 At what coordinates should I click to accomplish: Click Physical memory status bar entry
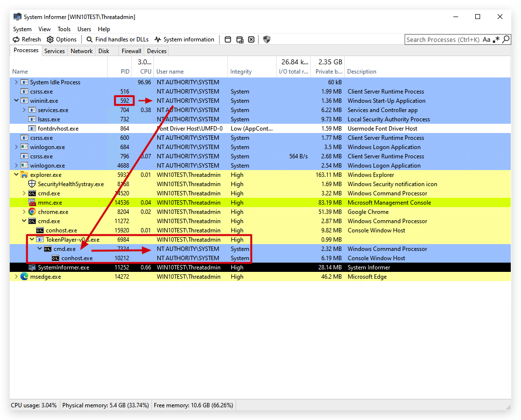(105, 405)
